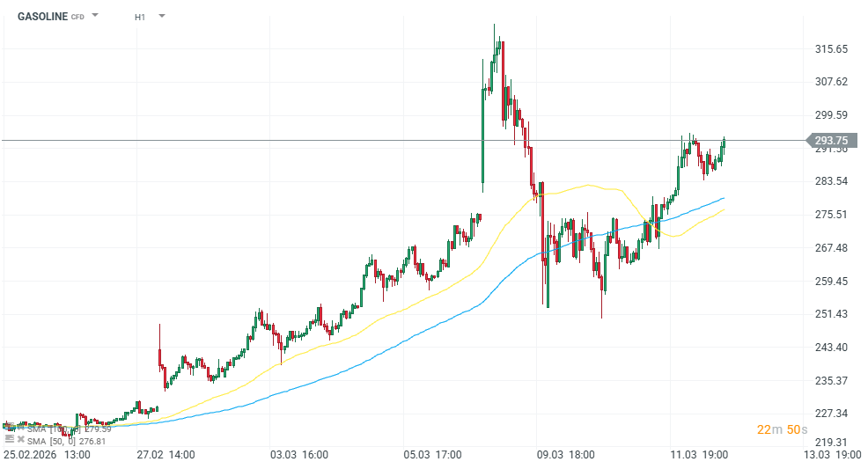This screenshot has width=868, height=469.
Task: Click the 293.75 current price tag
Action: coord(830,140)
